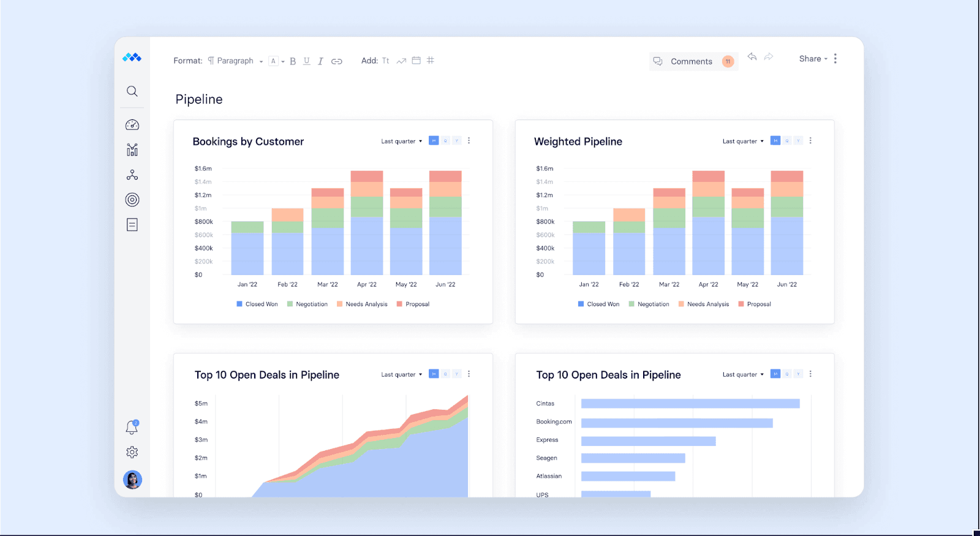Open the settings gear in sidebar
The height and width of the screenshot is (536, 980).
click(x=132, y=452)
